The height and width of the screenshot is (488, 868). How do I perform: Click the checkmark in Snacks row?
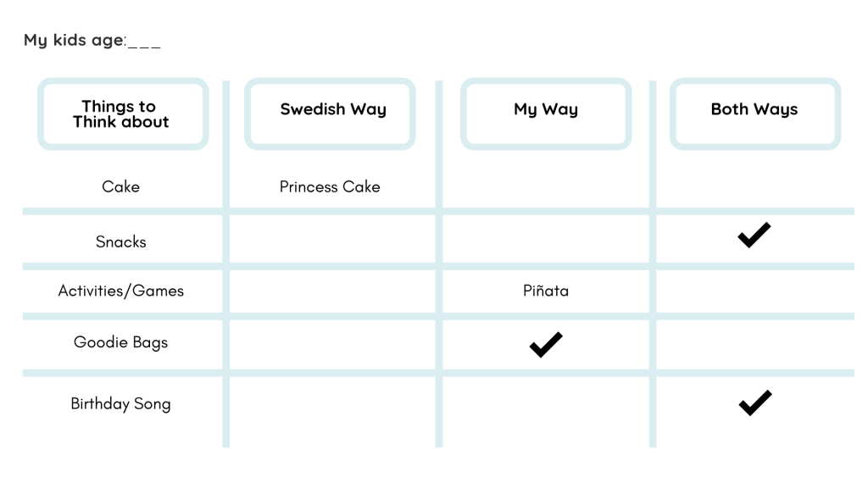click(754, 236)
